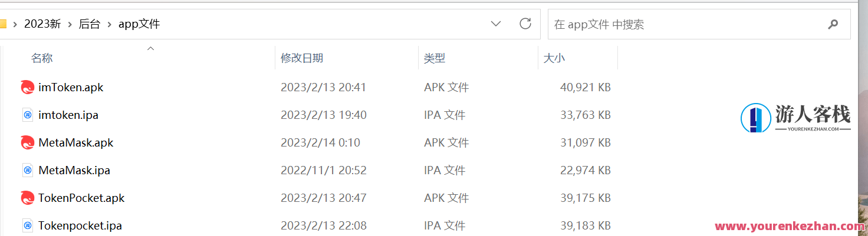Viewport: 868px width, 236px height.
Task: Click size value 40,921 KB
Action: [x=585, y=87]
